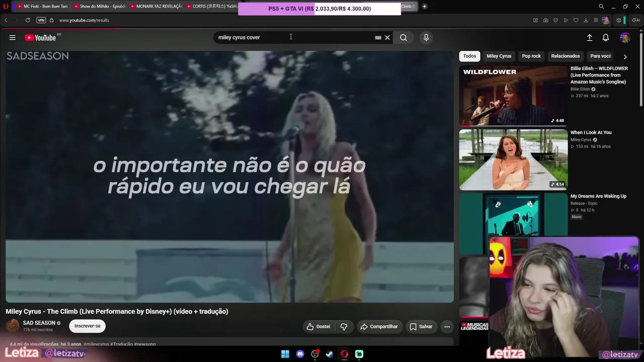Open the Opera easy setup menu icon

pos(596,20)
